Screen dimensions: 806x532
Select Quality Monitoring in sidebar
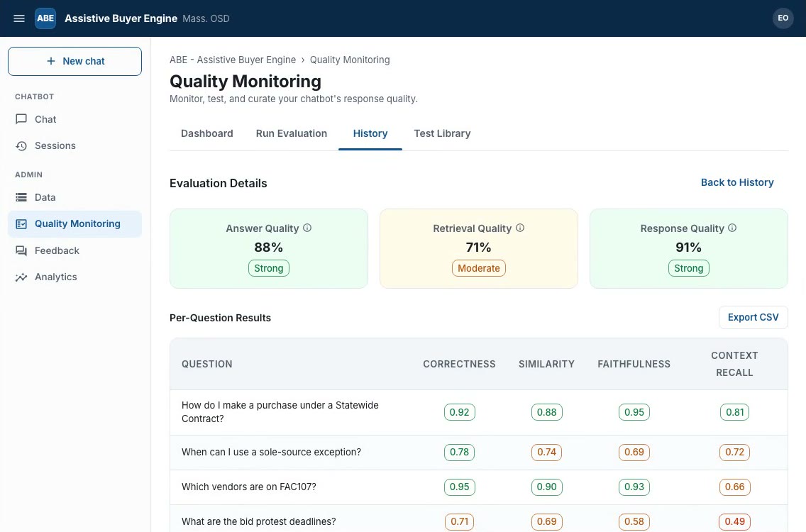pyautogui.click(x=74, y=224)
